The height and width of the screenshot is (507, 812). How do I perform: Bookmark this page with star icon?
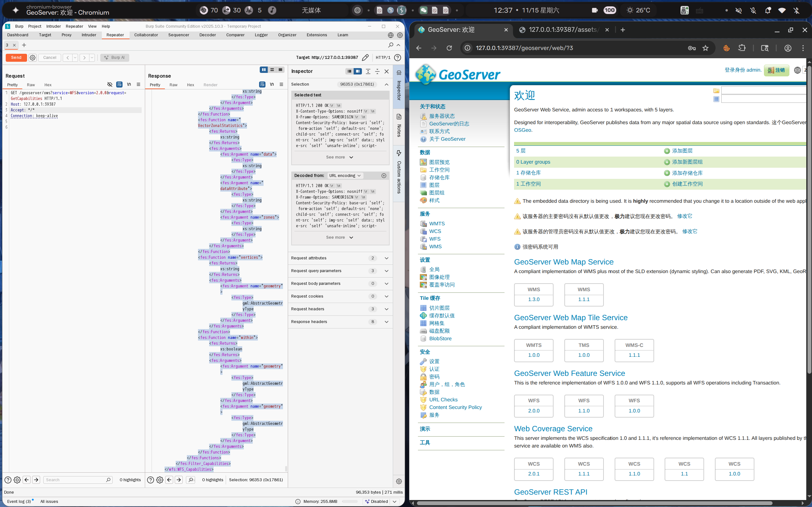(705, 48)
